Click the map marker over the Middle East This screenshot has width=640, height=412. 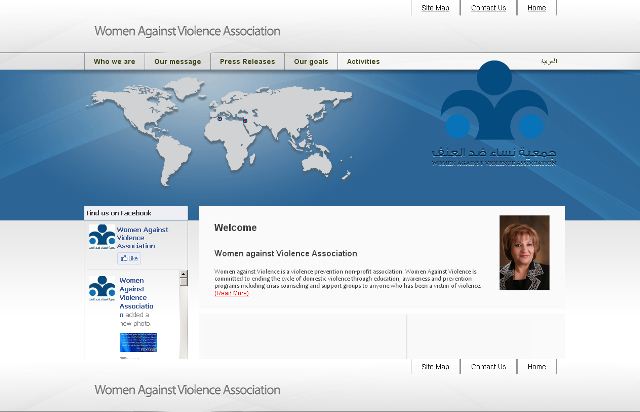pyautogui.click(x=245, y=121)
